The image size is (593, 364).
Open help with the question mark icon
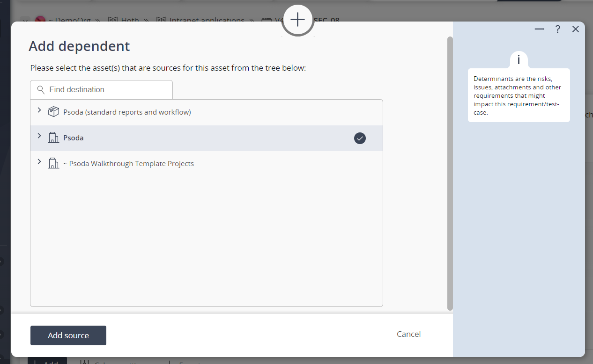coord(557,29)
